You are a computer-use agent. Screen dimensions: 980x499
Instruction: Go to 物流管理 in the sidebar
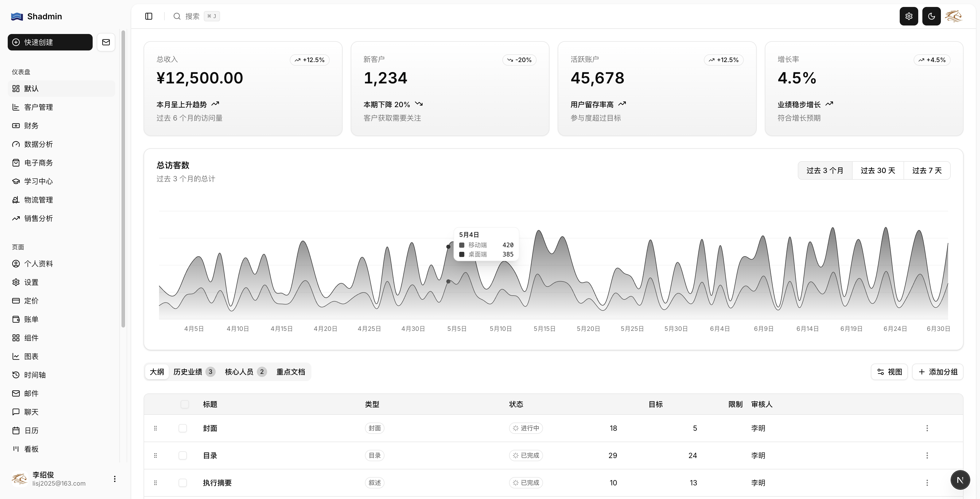click(38, 200)
